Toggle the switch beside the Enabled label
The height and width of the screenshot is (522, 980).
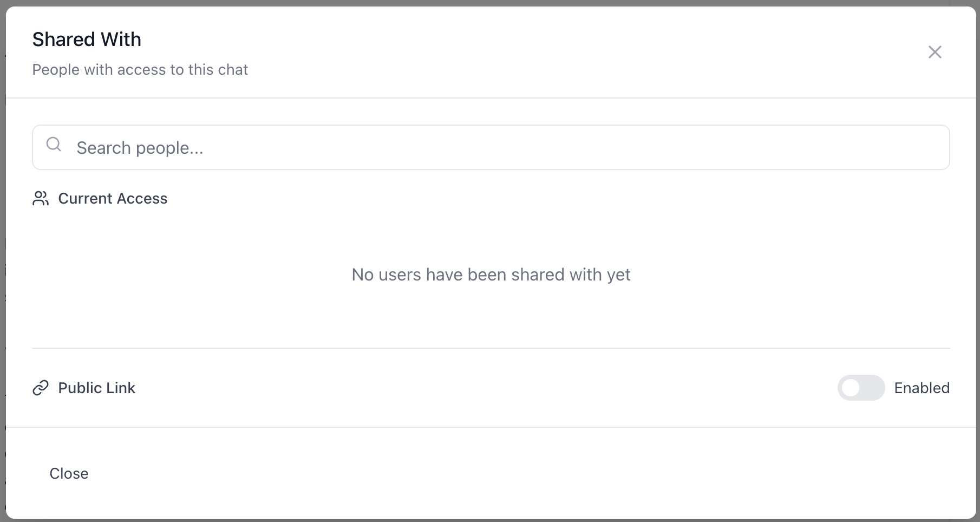(861, 388)
